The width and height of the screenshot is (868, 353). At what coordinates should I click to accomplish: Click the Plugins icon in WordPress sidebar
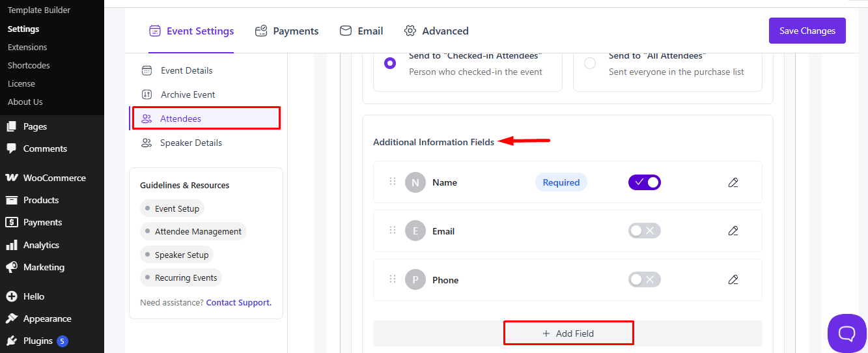[11, 341]
